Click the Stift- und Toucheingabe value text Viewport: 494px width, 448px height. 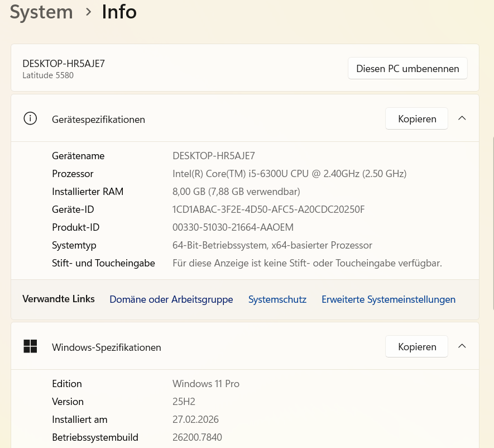pos(307,263)
